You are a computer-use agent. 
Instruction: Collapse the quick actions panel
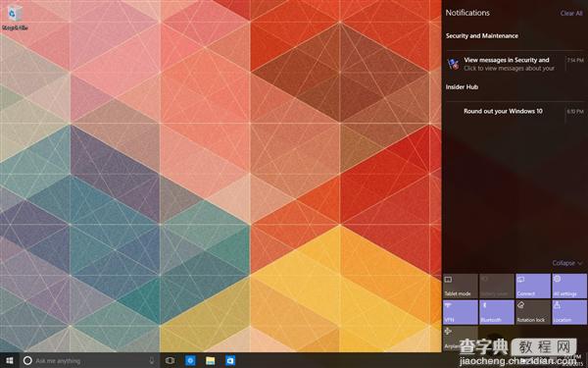pos(567,263)
